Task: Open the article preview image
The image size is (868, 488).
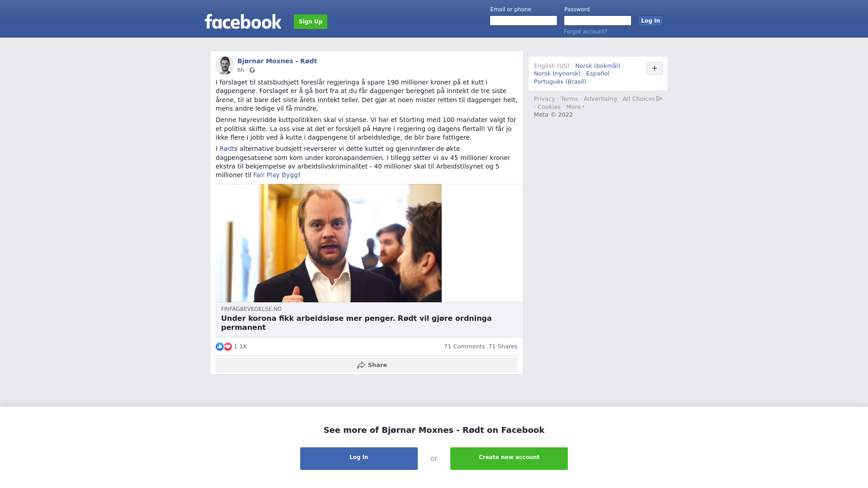Action: [329, 243]
